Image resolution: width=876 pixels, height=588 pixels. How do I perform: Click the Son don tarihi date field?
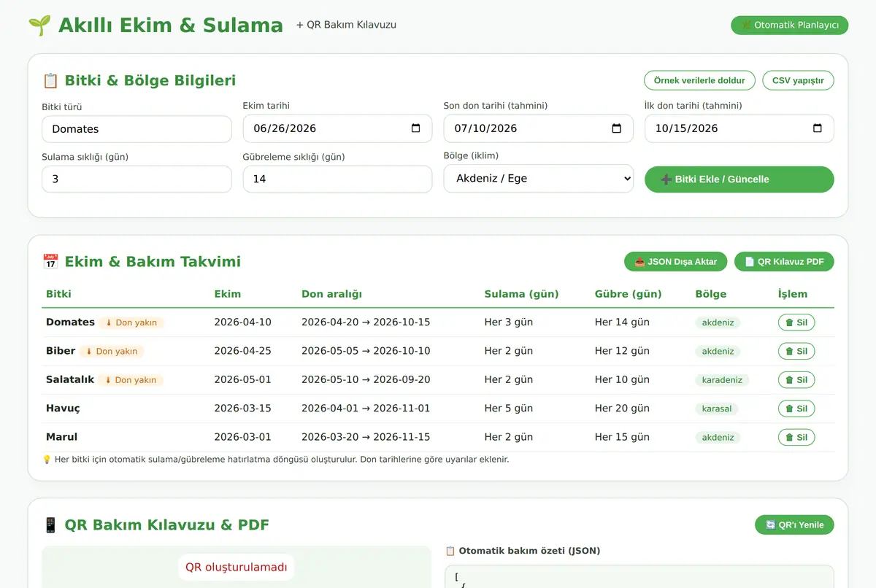[x=538, y=128]
